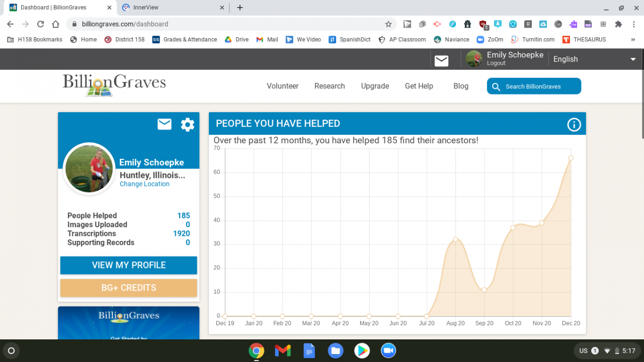
Task: Click the mail icon in profile card
Action: pos(165,124)
